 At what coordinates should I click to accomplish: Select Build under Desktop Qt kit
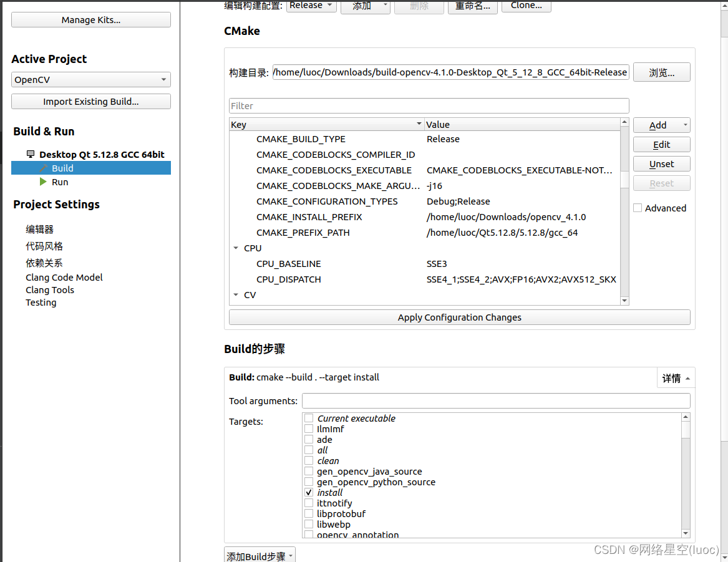click(91, 168)
